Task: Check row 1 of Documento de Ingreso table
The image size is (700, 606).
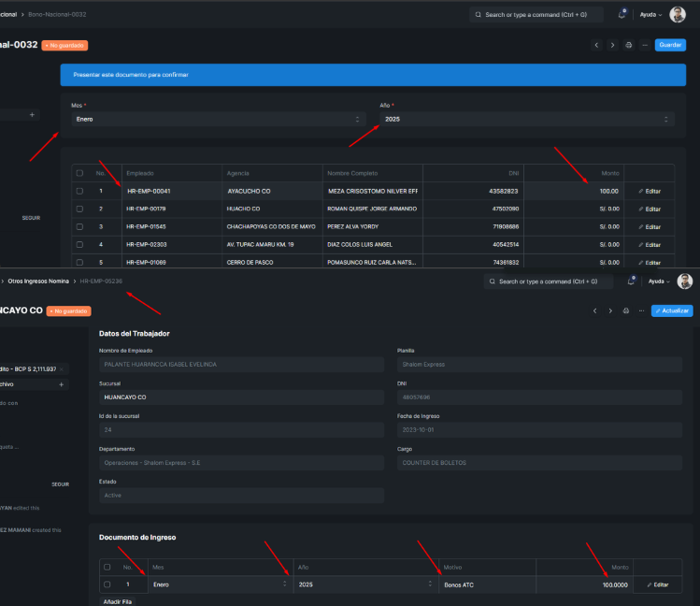Action: pos(107,584)
